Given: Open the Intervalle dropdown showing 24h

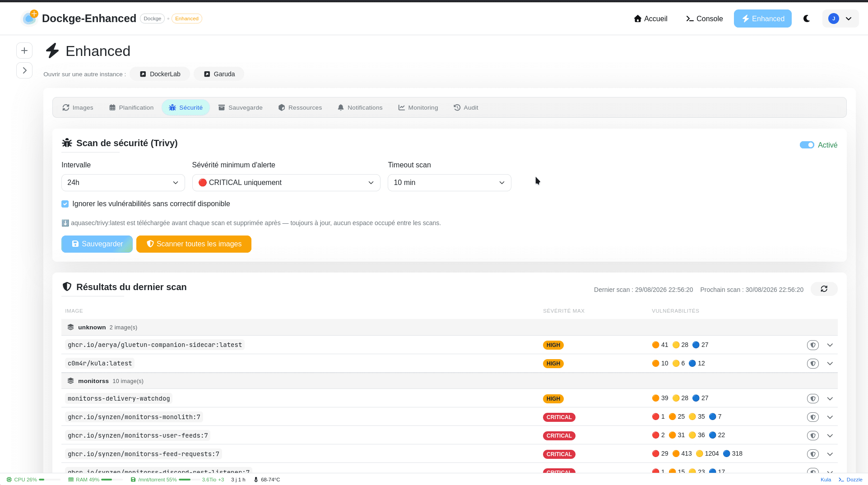Looking at the screenshot, I should tap(123, 183).
